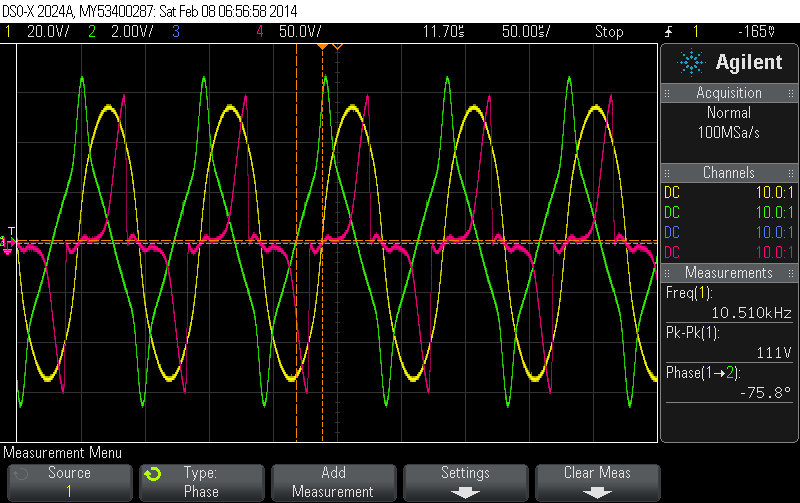
Task: Click the Measurements header right grip icon
Action: point(791,273)
